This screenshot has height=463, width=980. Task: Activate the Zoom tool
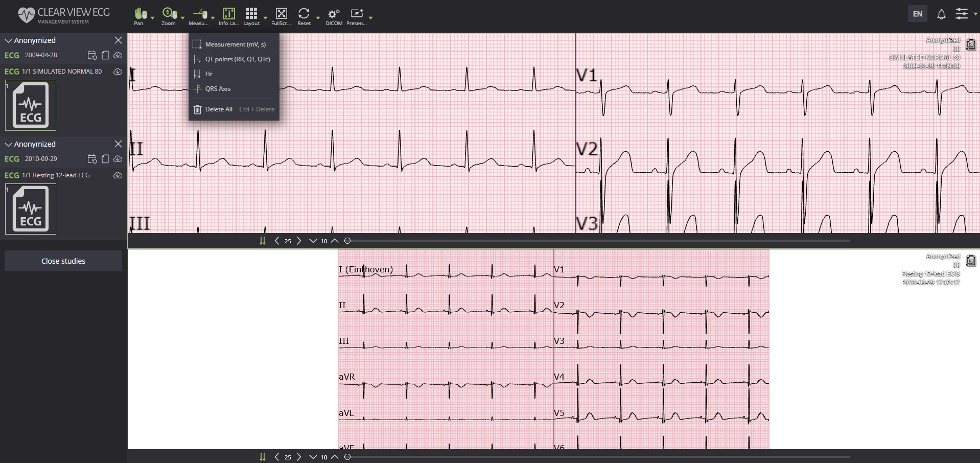click(x=169, y=14)
